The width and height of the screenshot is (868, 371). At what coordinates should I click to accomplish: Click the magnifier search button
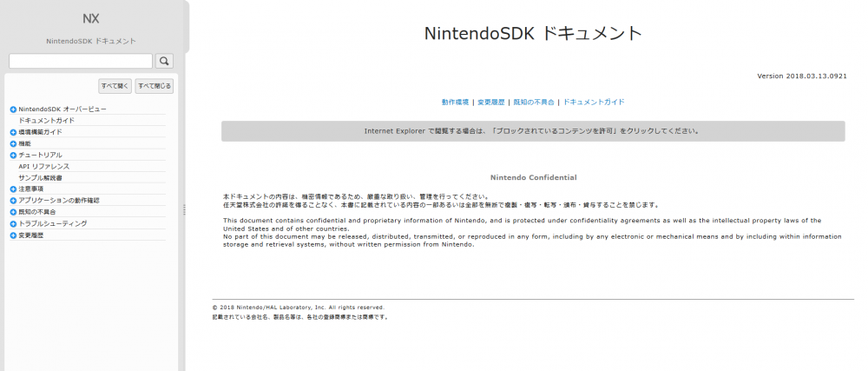pyautogui.click(x=164, y=61)
